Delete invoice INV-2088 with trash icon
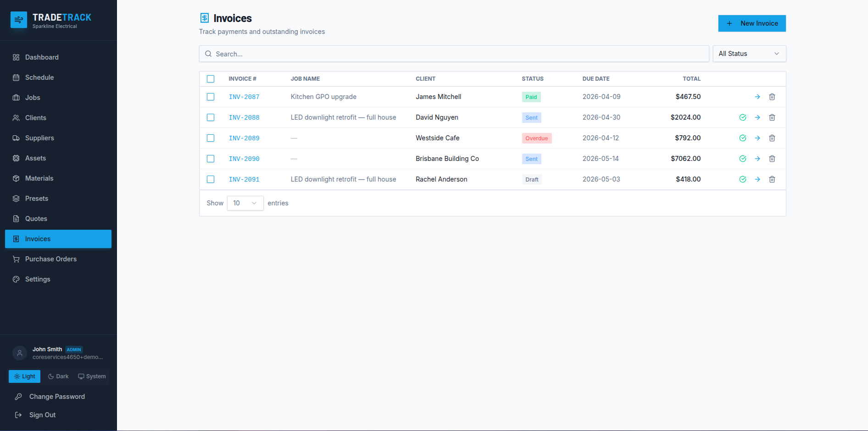Image resolution: width=868 pixels, height=431 pixels. point(772,117)
